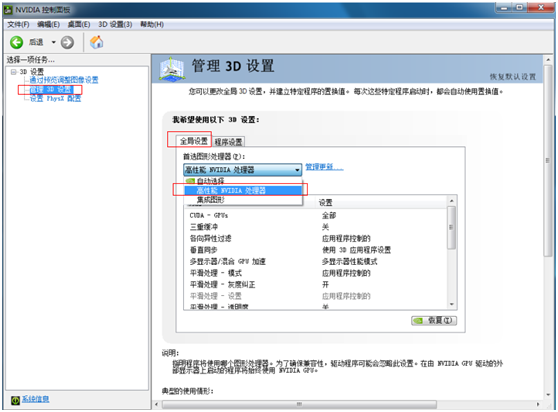
Task: Select 通过预览调整图像设置 in tree
Action: click(64, 80)
